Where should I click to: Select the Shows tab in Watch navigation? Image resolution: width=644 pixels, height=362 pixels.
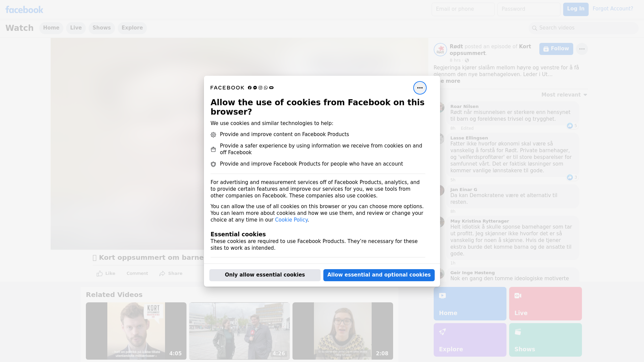click(x=102, y=28)
